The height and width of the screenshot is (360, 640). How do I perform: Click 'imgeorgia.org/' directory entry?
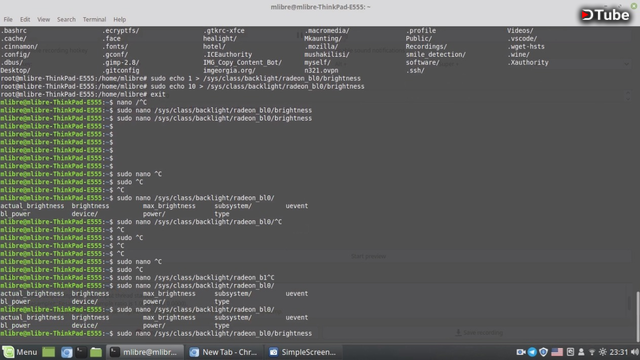229,70
